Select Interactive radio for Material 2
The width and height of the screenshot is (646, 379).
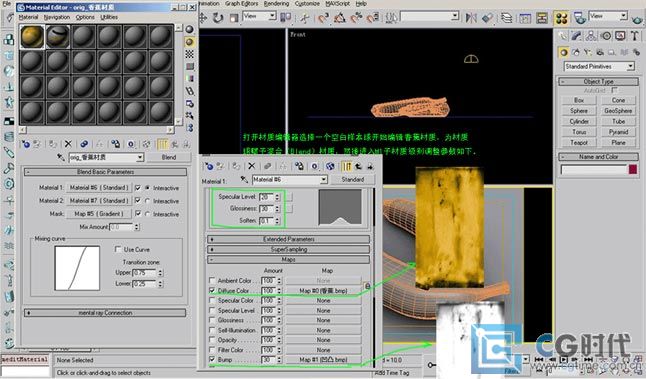147,201
